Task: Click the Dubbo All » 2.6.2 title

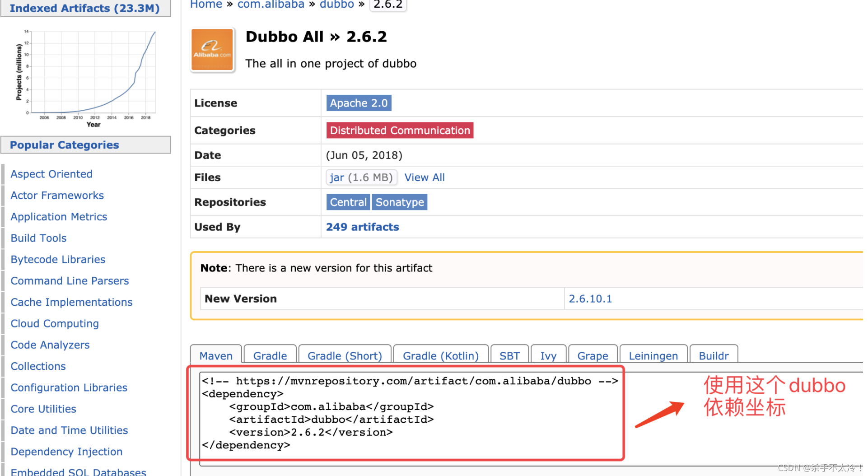Action: 316,37
